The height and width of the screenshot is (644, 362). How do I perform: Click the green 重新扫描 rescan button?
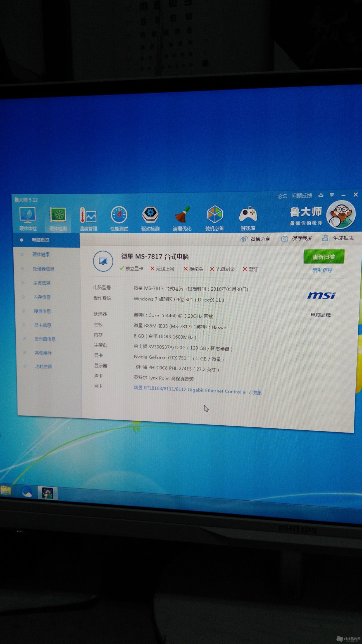tap(324, 256)
